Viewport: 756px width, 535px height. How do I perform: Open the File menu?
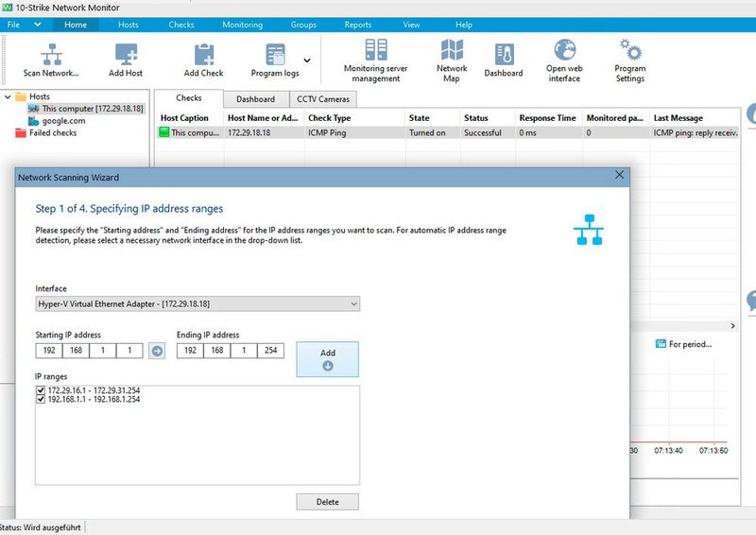pos(13,25)
